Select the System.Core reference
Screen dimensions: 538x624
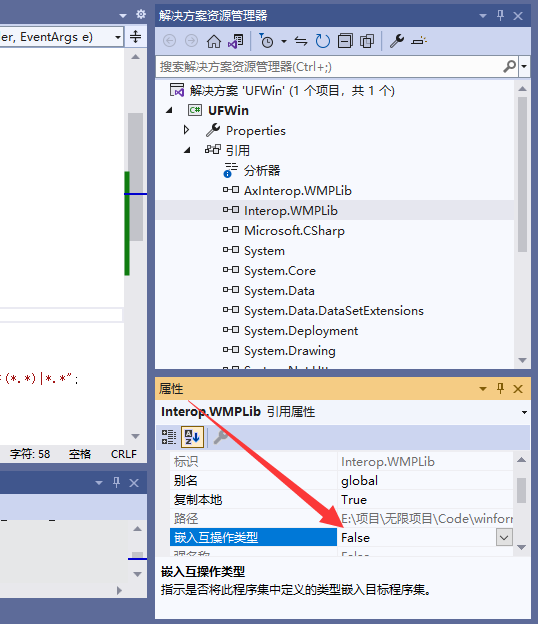point(280,271)
